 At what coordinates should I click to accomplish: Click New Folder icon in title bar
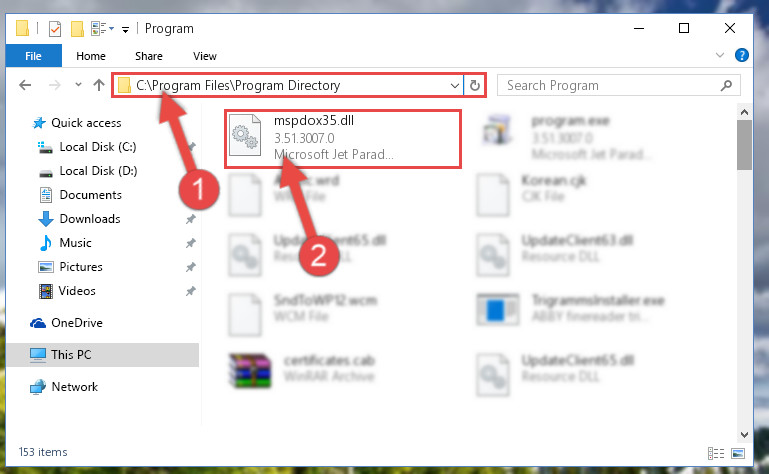click(77, 29)
